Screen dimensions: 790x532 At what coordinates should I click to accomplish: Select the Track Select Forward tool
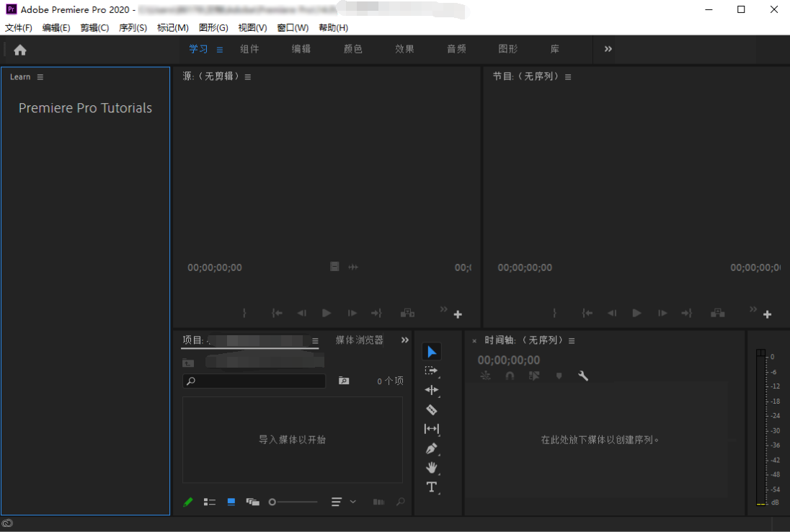click(431, 371)
